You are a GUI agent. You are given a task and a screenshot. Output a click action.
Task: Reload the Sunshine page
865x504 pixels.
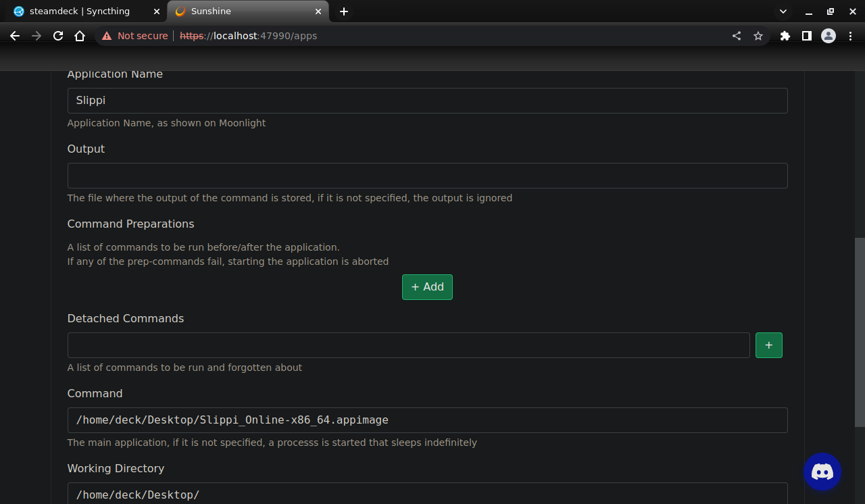pyautogui.click(x=58, y=36)
